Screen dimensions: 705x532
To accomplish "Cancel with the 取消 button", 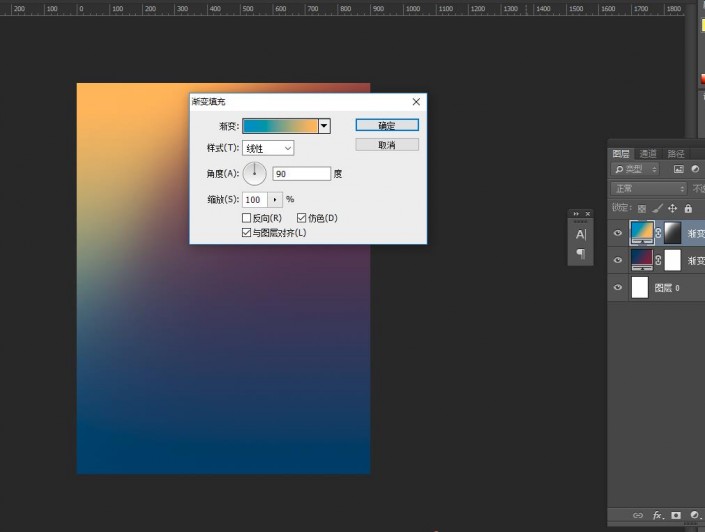I will pos(387,145).
